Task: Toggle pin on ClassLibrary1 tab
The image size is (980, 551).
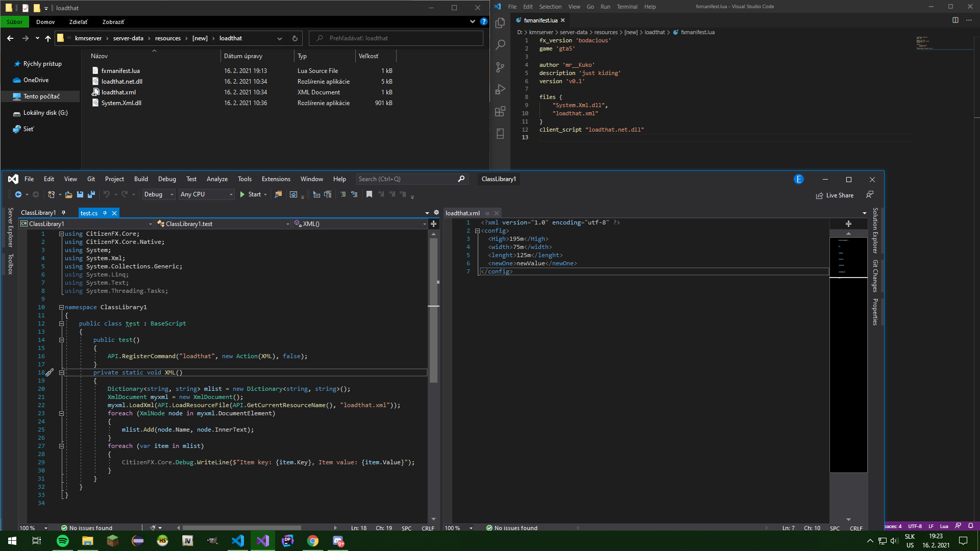Action: [x=64, y=213]
